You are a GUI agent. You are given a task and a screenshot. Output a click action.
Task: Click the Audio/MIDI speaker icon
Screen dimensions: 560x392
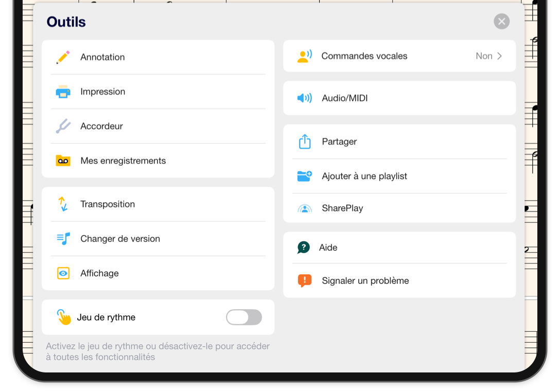(x=305, y=98)
